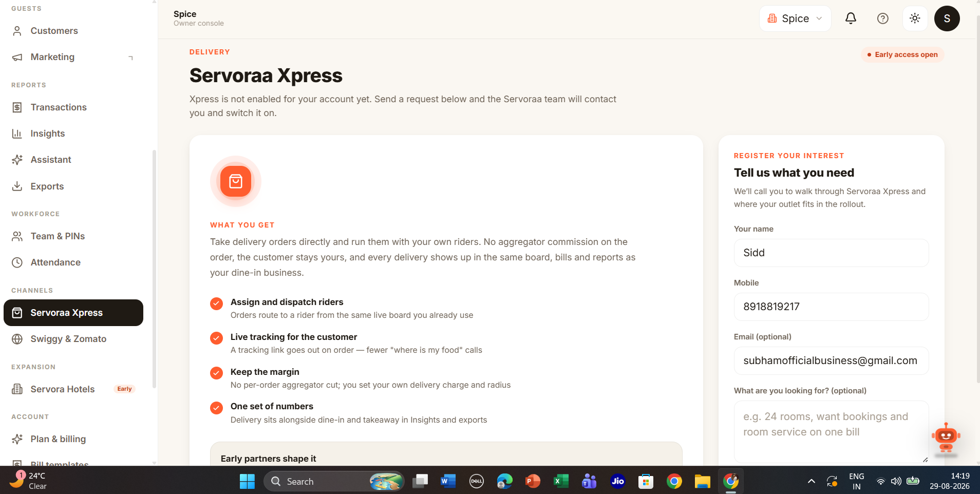
Task: Toggle light/dark theme sun icon
Action: [915, 18]
